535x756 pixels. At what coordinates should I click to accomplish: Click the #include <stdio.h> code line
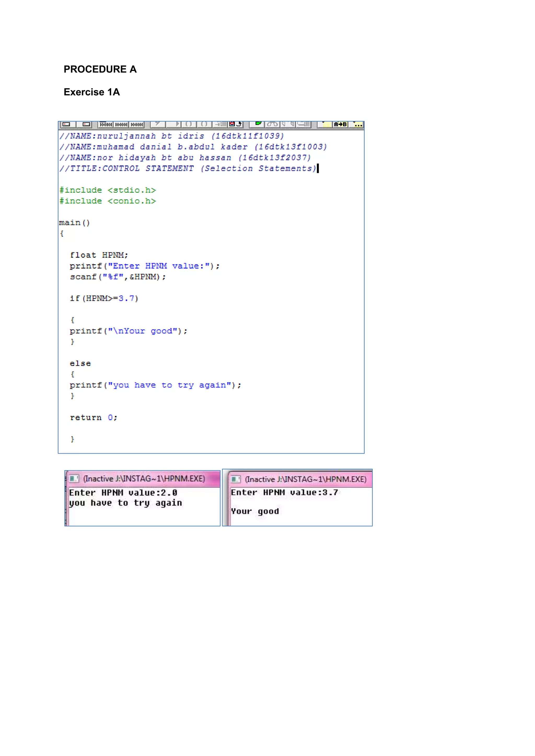coord(108,190)
